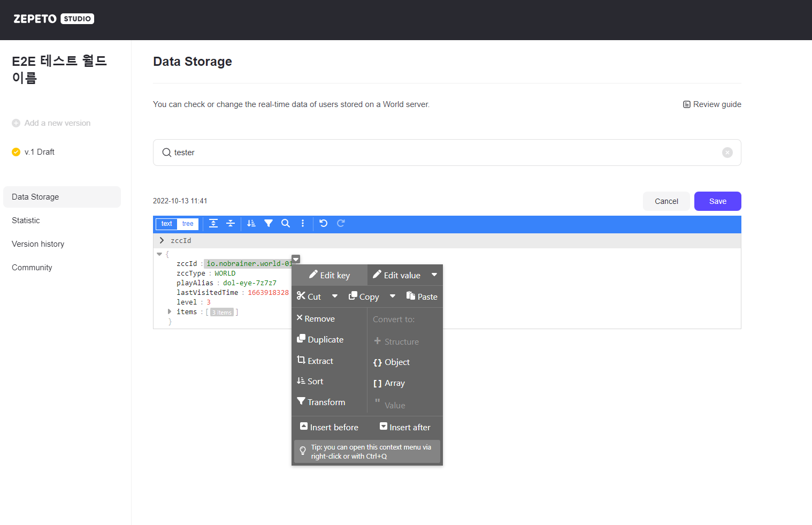Open the Copy options dropdown arrow
Image resolution: width=812 pixels, height=525 pixels.
393,296
